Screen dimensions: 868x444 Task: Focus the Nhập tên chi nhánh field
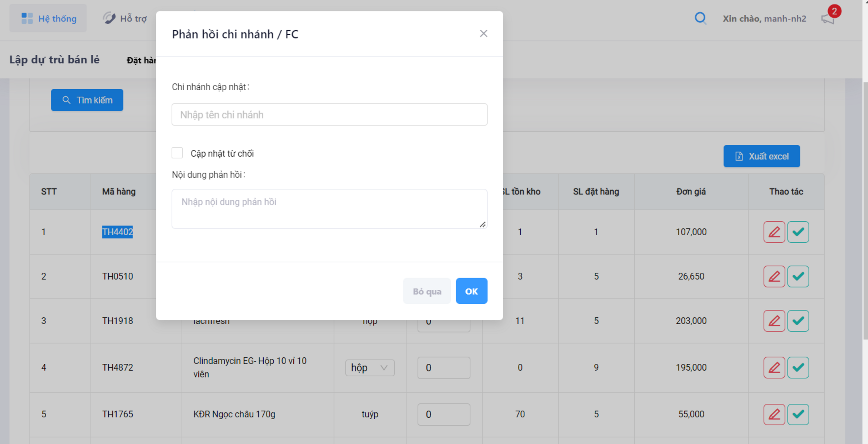pos(329,115)
